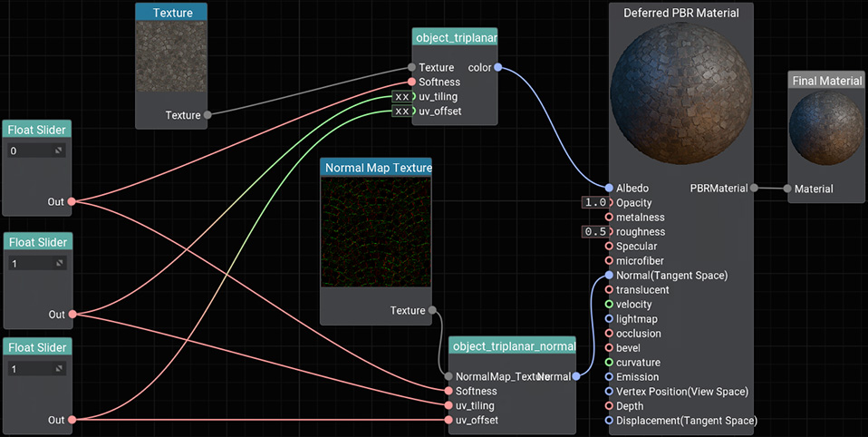
Task: Click the color output port on object_triplanar
Action: point(498,67)
